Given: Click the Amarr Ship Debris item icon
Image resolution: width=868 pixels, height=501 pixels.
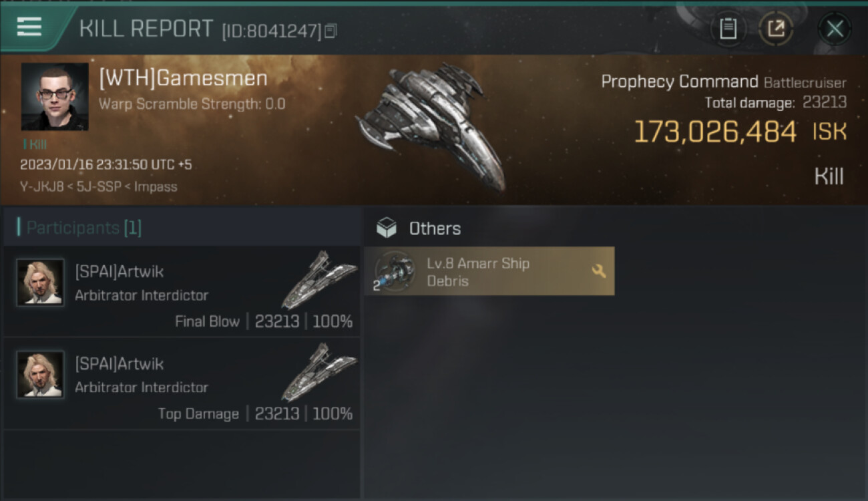Looking at the screenshot, I should tap(394, 271).
